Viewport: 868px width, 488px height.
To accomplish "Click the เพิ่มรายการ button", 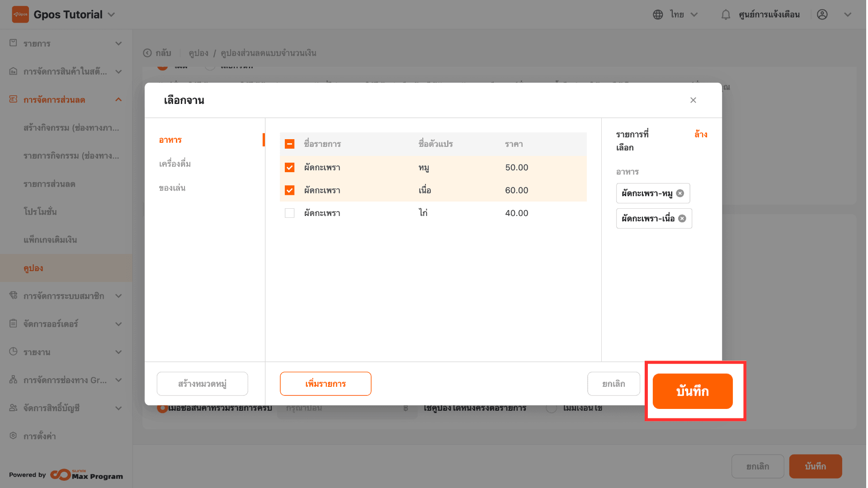I will [x=325, y=384].
